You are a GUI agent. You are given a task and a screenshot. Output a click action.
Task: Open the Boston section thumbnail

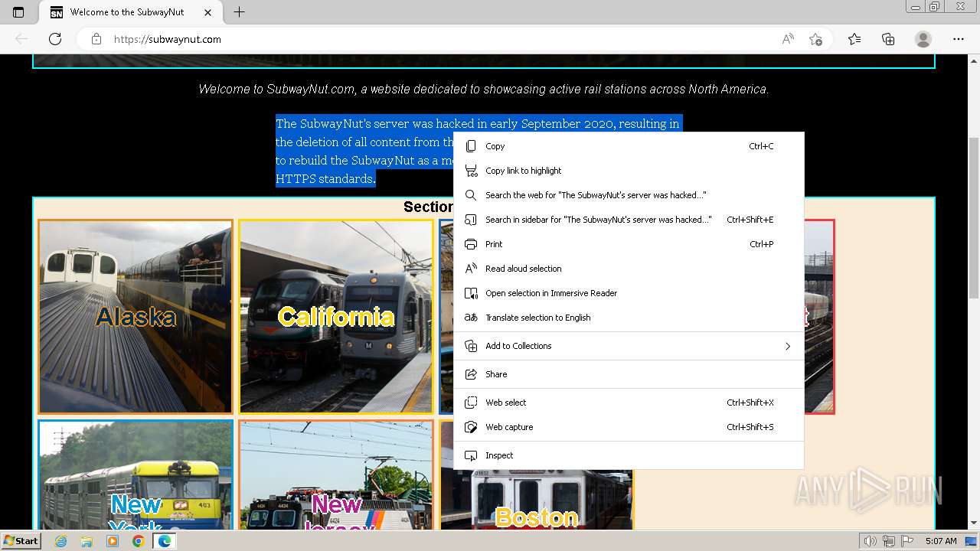(537, 499)
